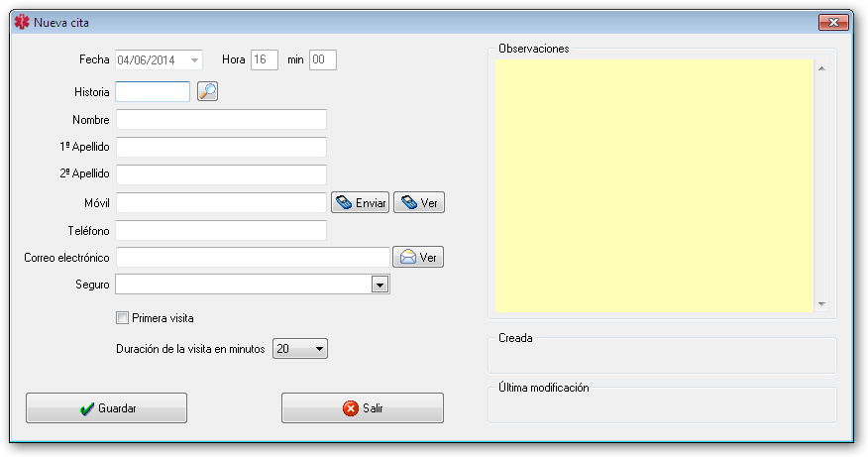Click the Historia input field
Viewport: 868px width, 457px height.
[153, 91]
